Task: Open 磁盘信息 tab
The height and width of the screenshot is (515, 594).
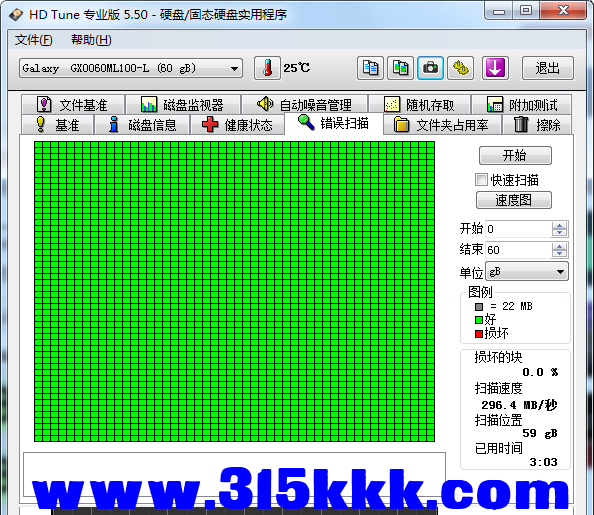Action: click(x=142, y=125)
